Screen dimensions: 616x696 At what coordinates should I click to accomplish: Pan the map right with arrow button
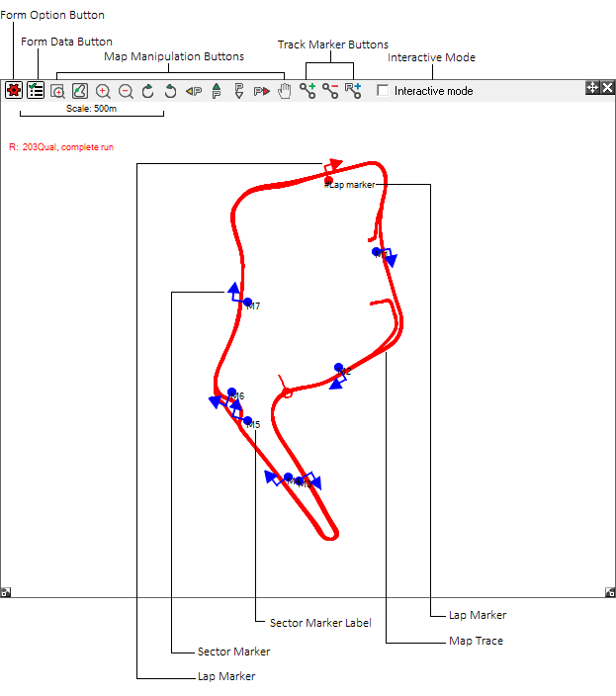point(262,91)
